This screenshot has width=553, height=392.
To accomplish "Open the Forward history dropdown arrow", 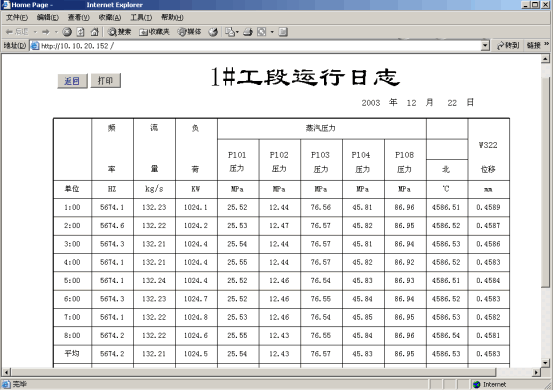I will [x=56, y=32].
